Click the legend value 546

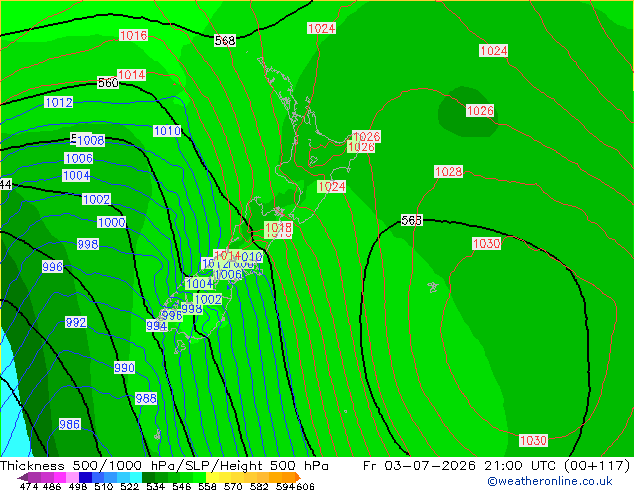[x=181, y=486]
